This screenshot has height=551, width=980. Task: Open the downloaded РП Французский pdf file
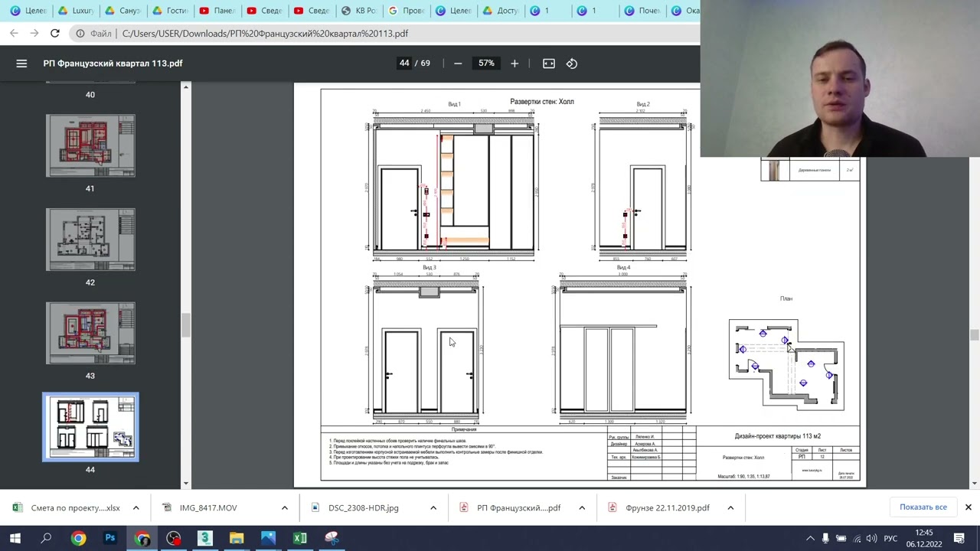518,507
